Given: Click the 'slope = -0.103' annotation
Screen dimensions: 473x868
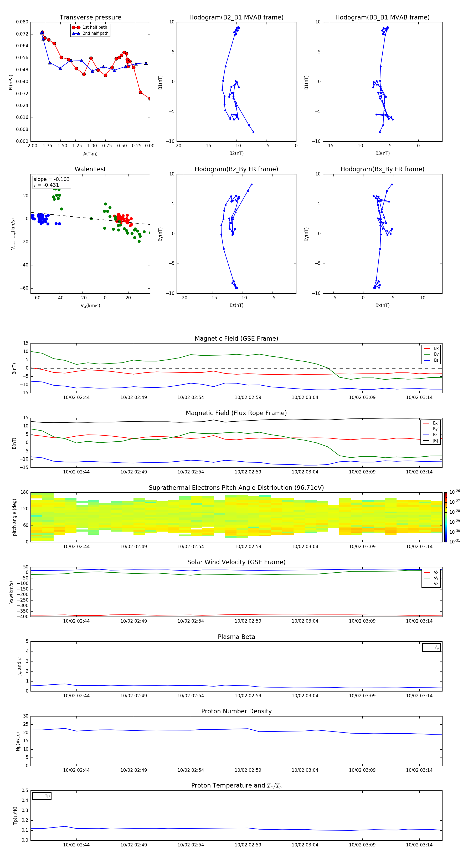Looking at the screenshot, I should (x=52, y=179).
